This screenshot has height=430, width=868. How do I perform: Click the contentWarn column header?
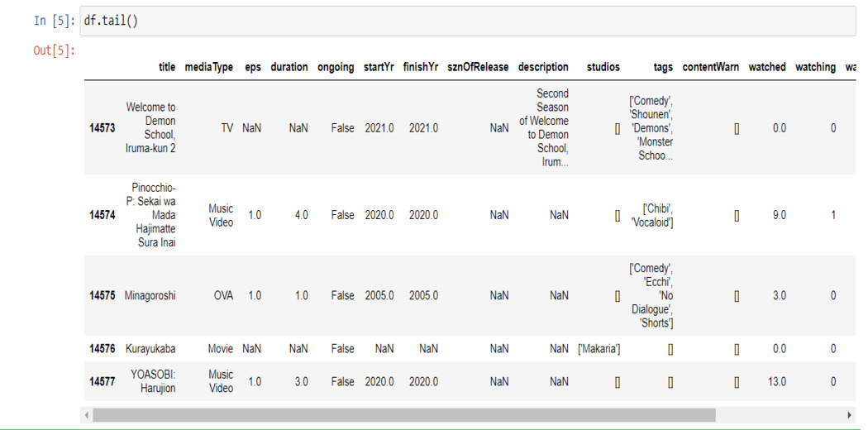coord(711,67)
